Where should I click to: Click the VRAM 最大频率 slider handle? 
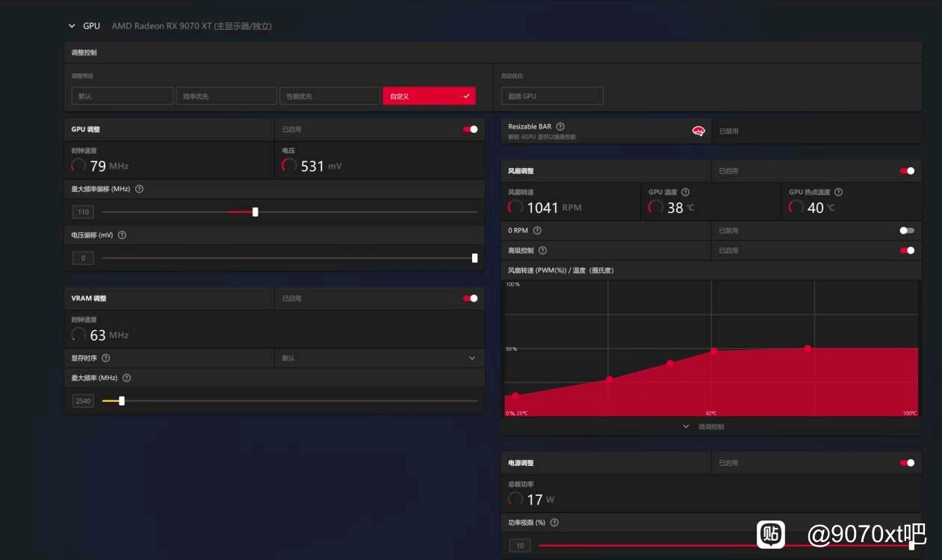[x=122, y=401]
